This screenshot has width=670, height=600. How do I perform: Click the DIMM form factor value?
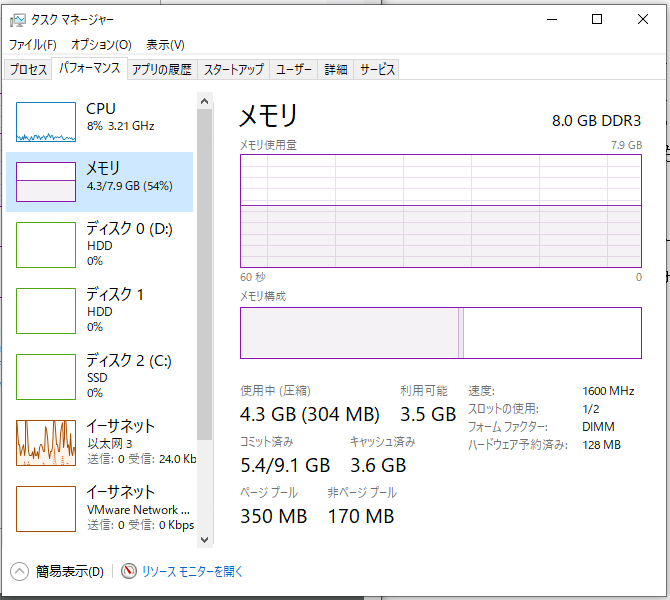tap(598, 427)
